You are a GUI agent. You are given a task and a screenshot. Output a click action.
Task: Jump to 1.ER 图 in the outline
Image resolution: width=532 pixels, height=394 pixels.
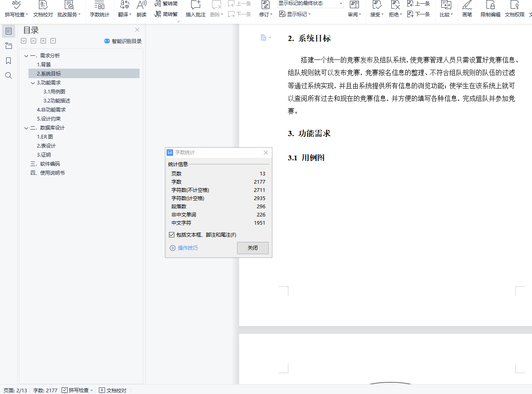[45, 137]
